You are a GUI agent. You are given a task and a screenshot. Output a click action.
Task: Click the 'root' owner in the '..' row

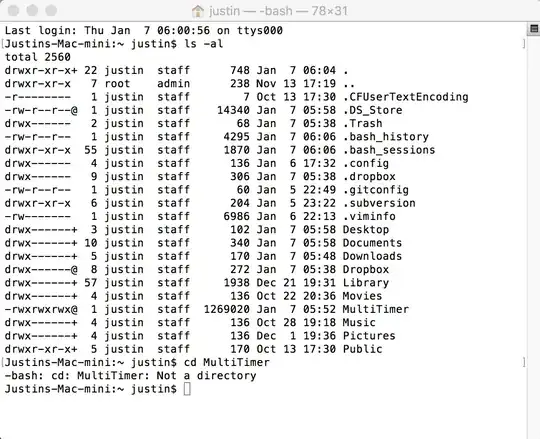pyautogui.click(x=117, y=84)
